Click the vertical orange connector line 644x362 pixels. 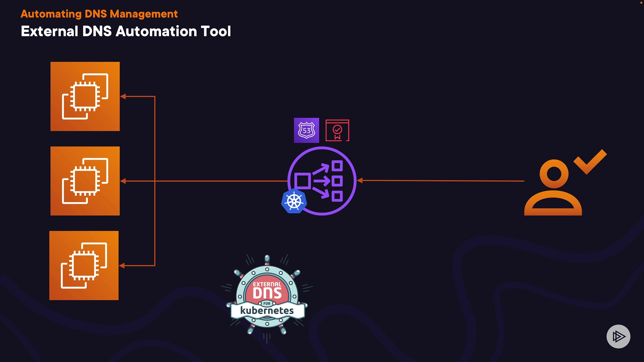[x=155, y=141]
